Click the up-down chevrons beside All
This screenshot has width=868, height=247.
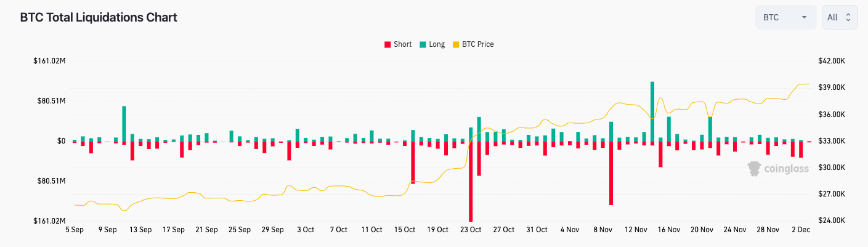[848, 17]
